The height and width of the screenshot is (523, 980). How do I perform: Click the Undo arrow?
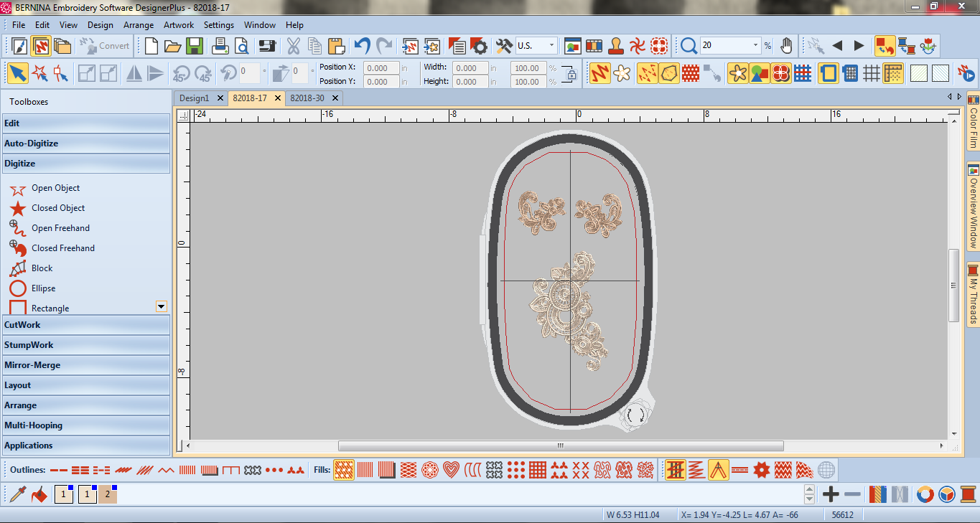click(x=363, y=46)
